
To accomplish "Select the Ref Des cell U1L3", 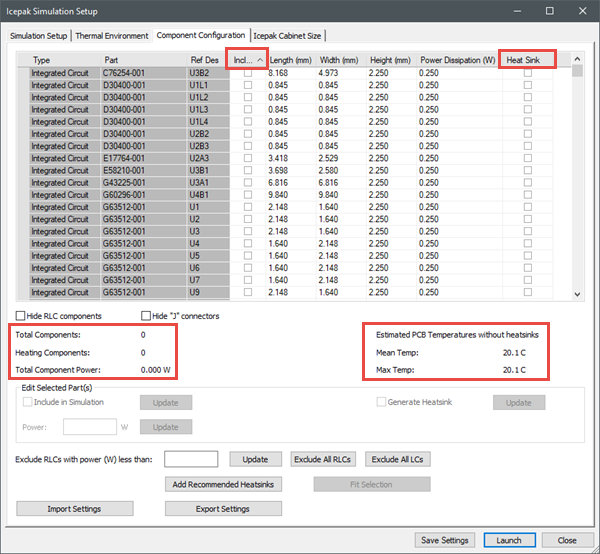I will tap(208, 109).
